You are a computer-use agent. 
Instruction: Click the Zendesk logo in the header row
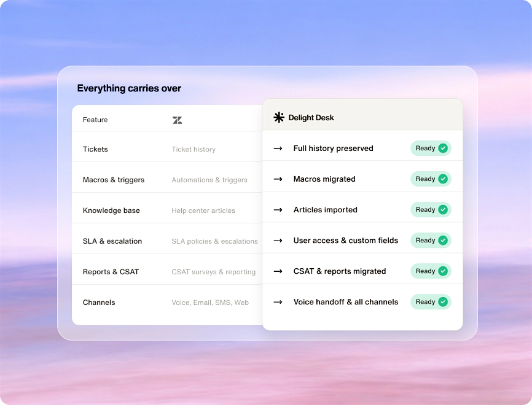coord(177,120)
